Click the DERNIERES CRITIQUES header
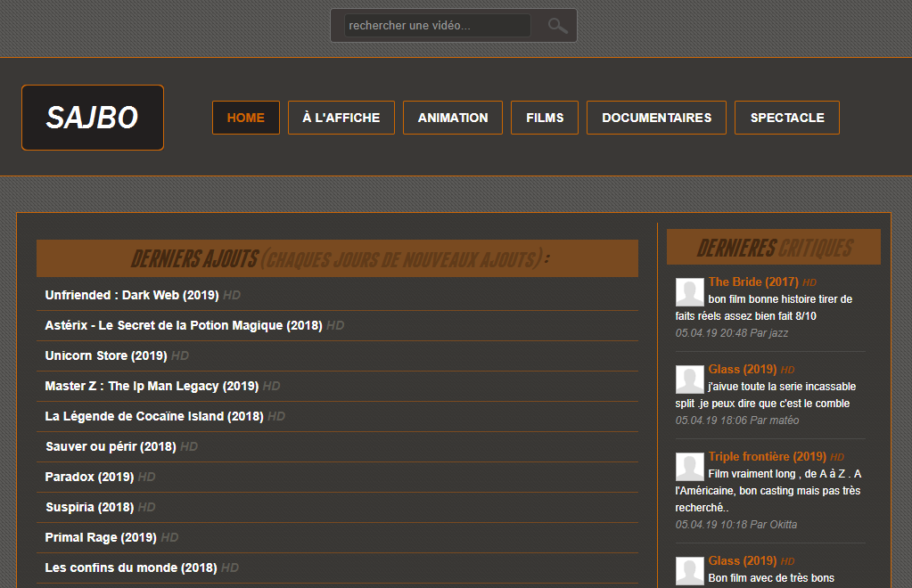This screenshot has width=912, height=588. pos(774,247)
